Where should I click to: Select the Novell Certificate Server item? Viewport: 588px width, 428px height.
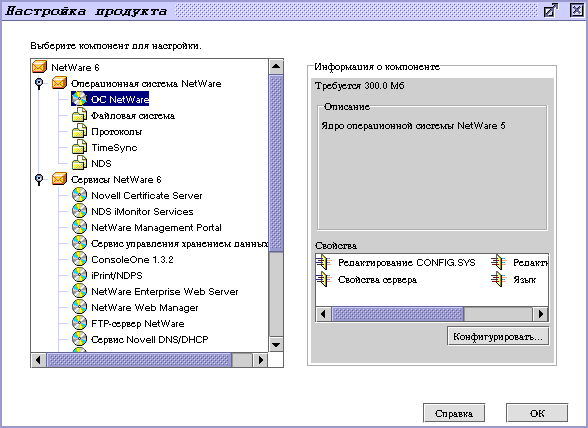[147, 195]
